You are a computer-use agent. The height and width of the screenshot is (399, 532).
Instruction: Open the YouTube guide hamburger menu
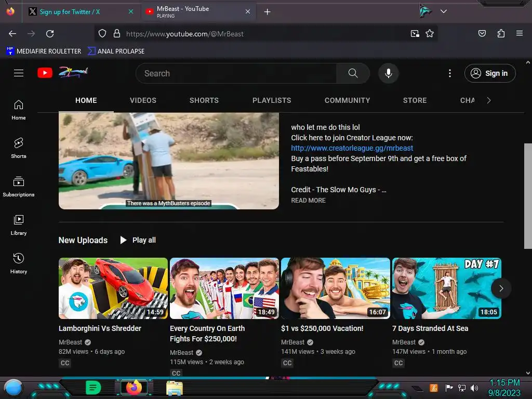coord(19,73)
